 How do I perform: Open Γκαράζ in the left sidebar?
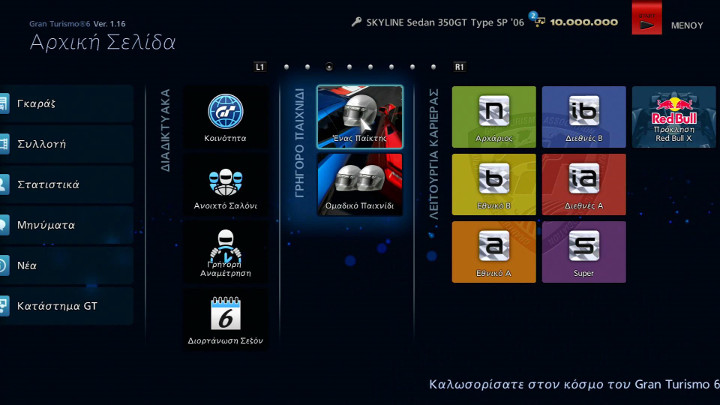pos(66,103)
